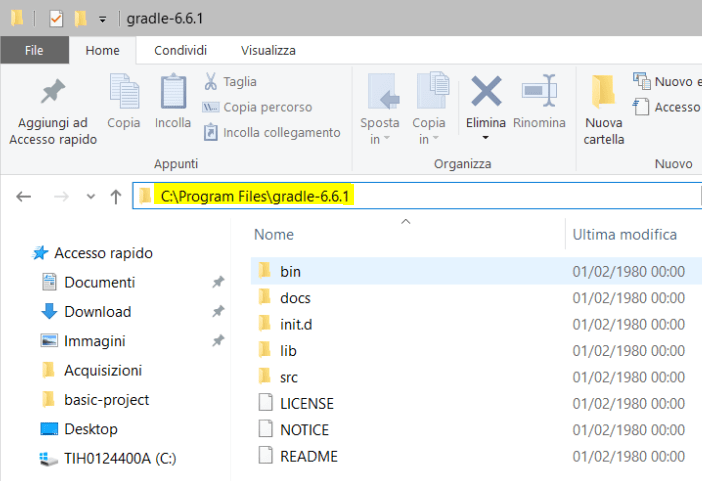The image size is (702, 481).
Task: Click the address bar path C:\Program Files\gradle-6.6.1
Action: tap(255, 196)
